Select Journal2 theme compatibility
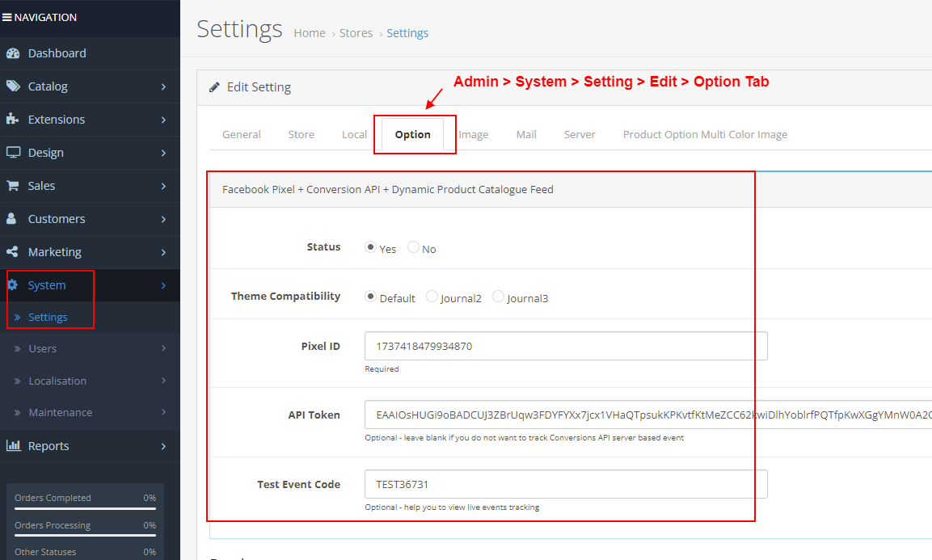Screen dimensions: 932x560 coord(432,297)
